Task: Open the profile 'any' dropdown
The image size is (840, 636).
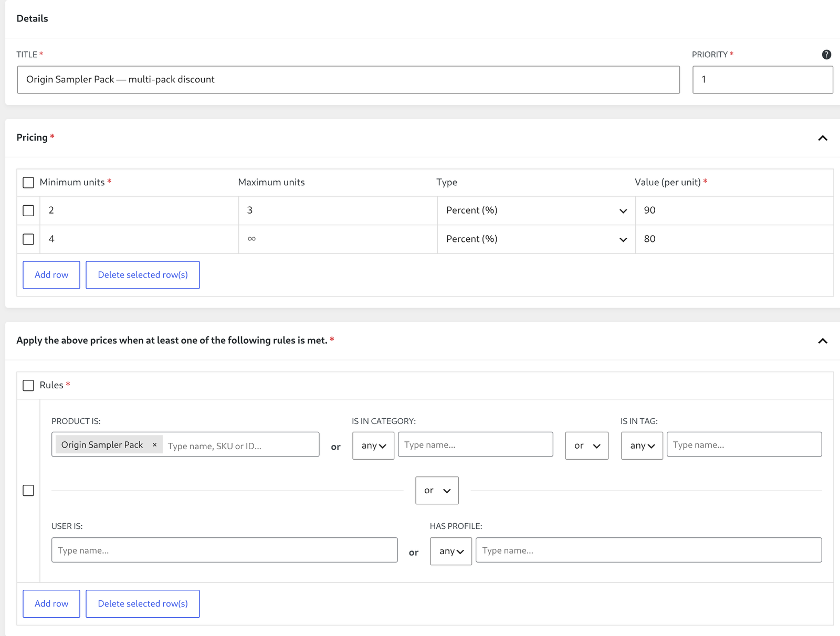Action: coord(451,552)
